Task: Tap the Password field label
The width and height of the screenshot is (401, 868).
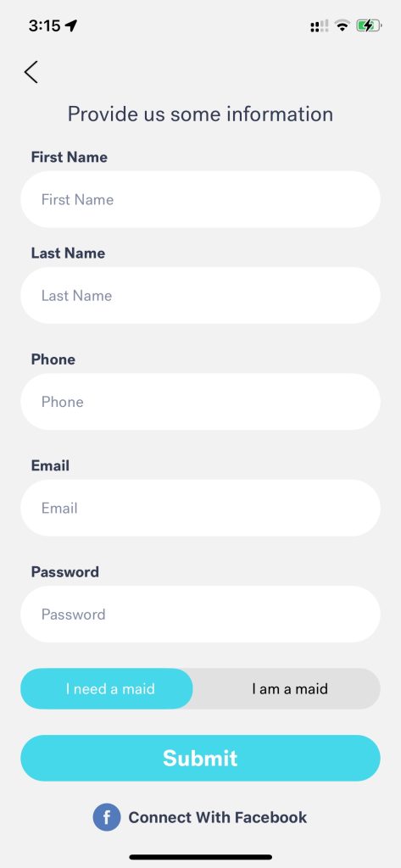Action: pos(64,572)
